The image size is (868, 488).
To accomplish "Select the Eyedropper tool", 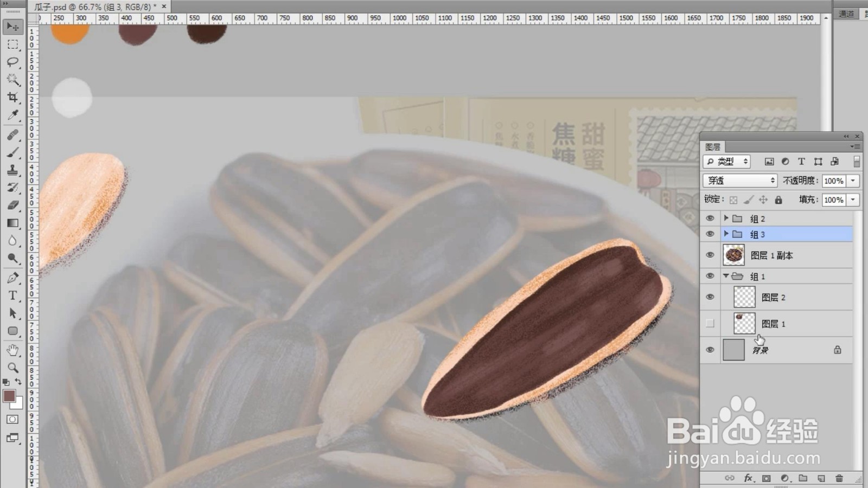I will pos(12,115).
